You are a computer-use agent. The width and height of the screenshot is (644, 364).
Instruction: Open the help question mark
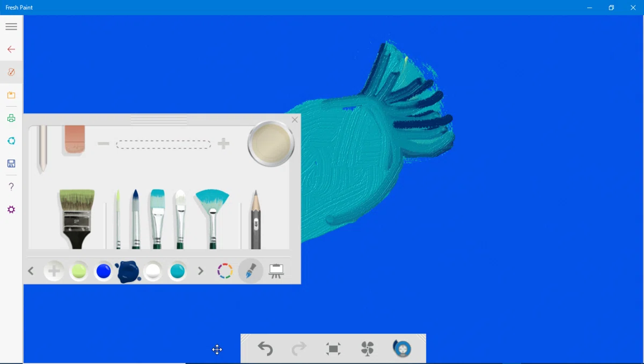click(11, 187)
